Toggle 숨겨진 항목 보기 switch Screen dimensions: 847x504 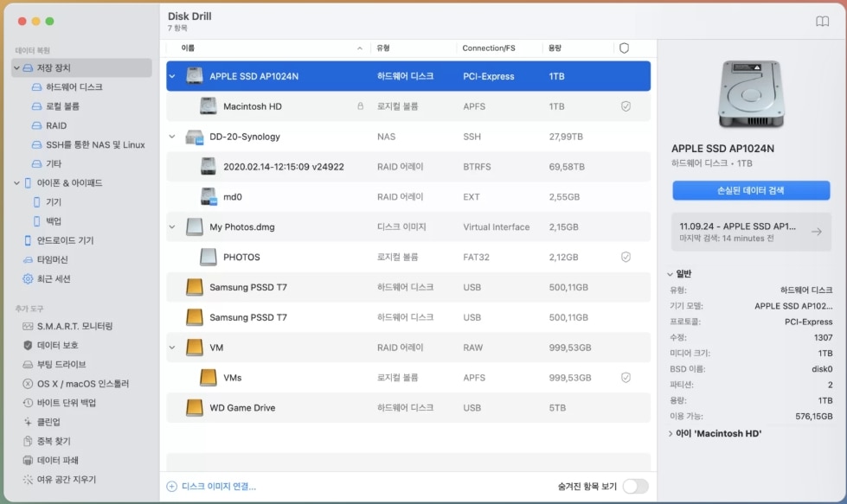coord(635,487)
